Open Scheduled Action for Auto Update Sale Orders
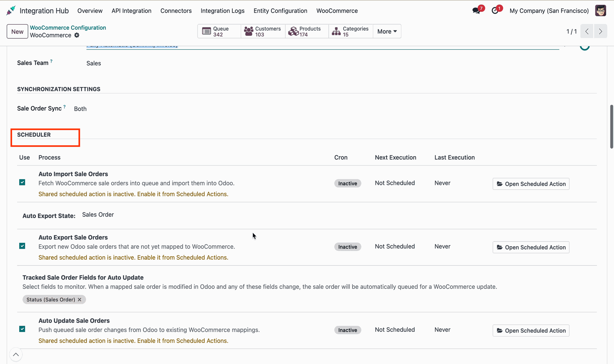 531,330
